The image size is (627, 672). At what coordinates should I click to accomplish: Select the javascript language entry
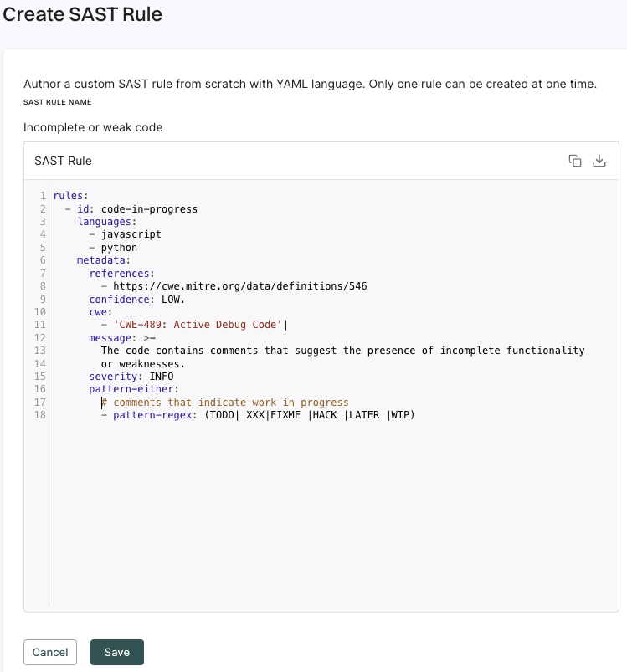(x=136, y=233)
